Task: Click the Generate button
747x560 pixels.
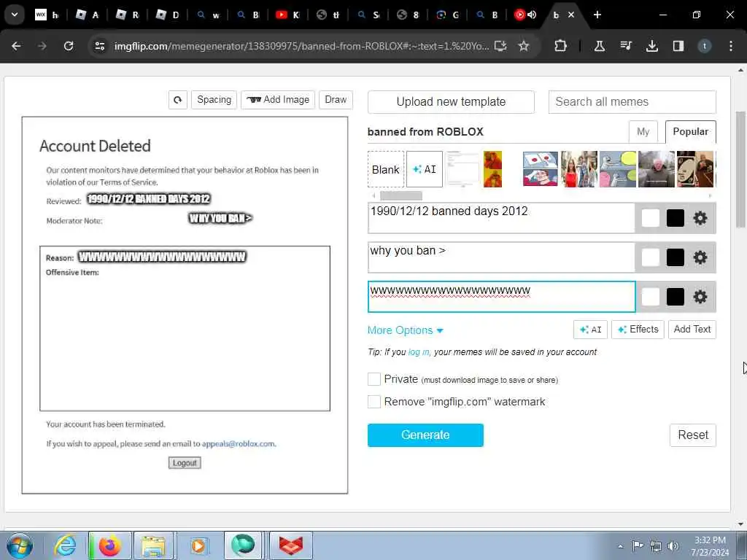Action: (425, 435)
